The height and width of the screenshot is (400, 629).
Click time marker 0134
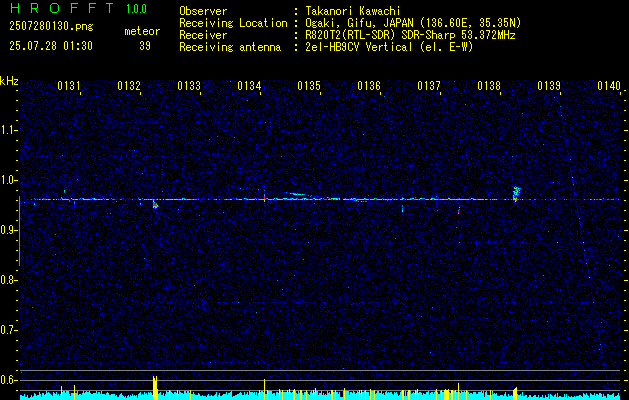coord(249,86)
